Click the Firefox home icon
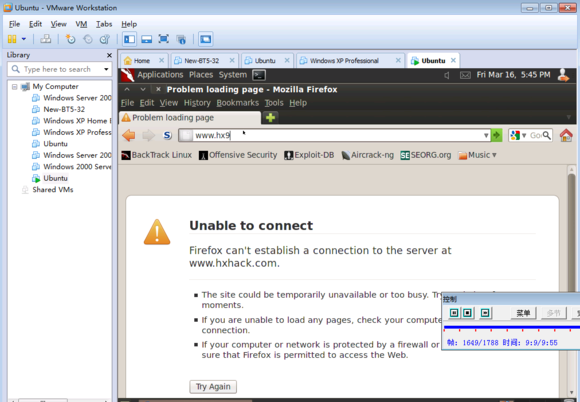This screenshot has width=580, height=402. coord(566,135)
